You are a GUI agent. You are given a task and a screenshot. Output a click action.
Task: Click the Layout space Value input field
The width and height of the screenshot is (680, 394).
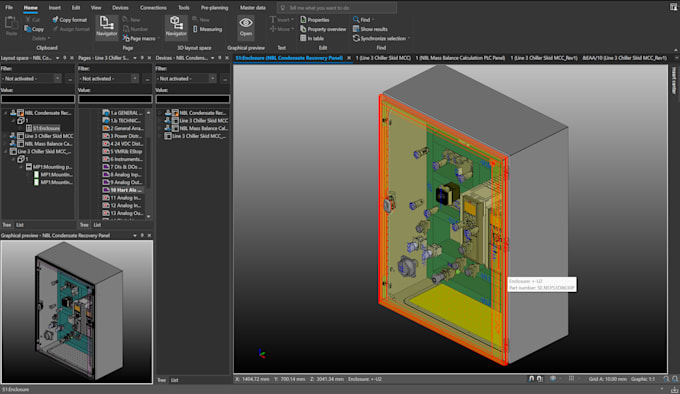pos(38,99)
